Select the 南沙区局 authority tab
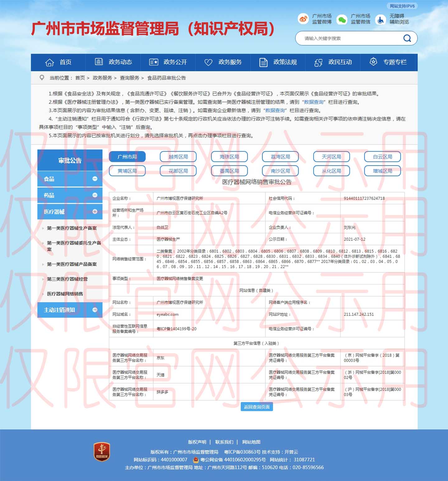The image size is (448, 481). click(x=280, y=171)
